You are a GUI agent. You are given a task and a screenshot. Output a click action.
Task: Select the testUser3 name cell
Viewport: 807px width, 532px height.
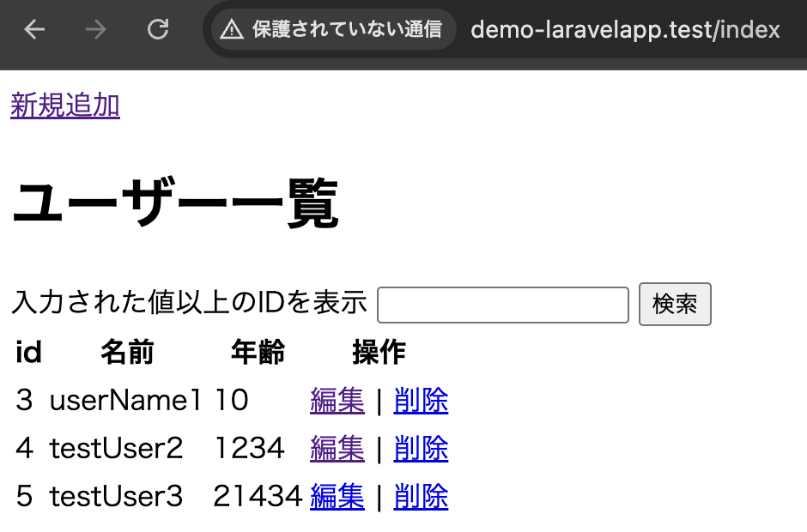(x=116, y=496)
